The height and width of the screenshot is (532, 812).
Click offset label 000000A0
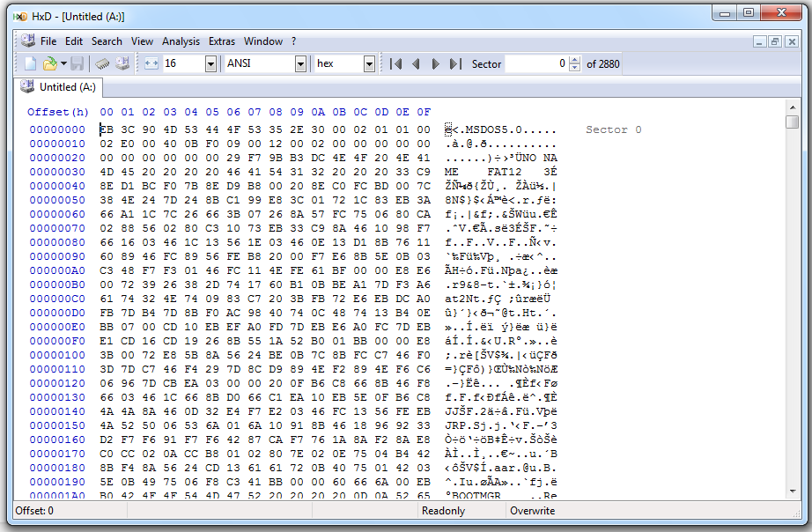57,270
